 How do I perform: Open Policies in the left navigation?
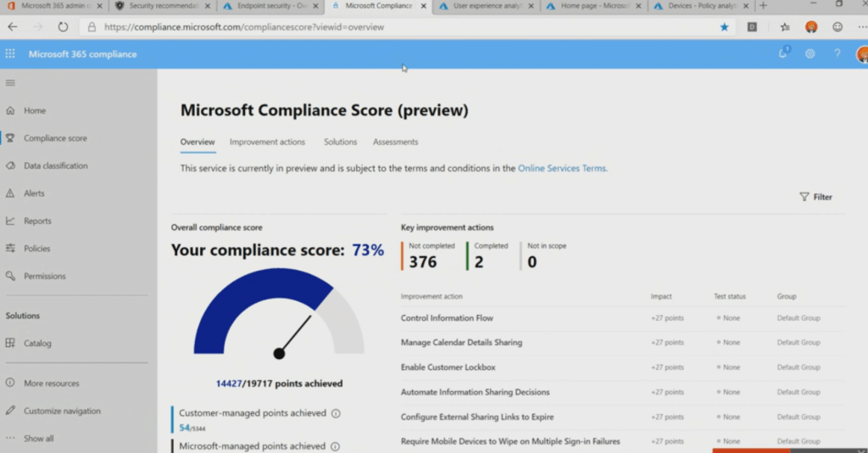[x=37, y=248]
